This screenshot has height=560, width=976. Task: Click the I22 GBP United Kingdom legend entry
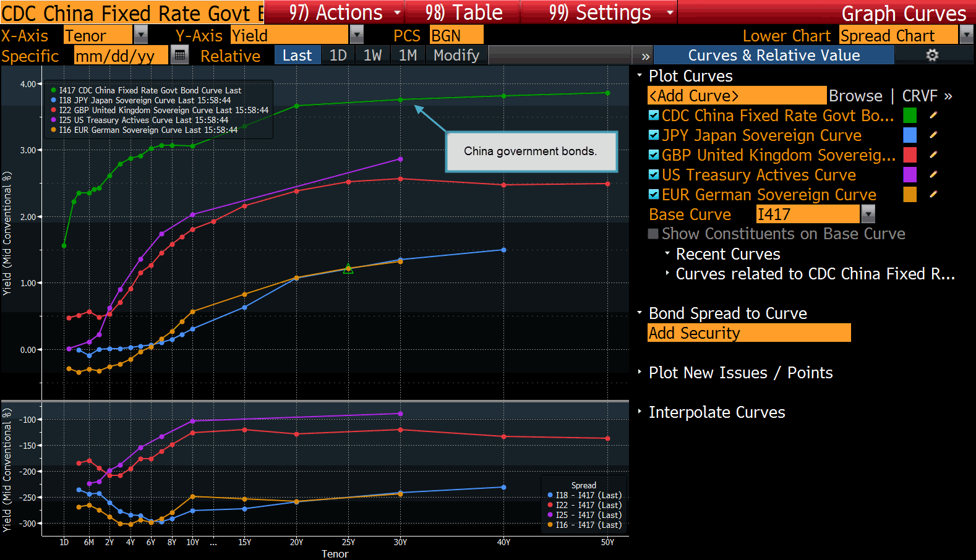coord(160,110)
